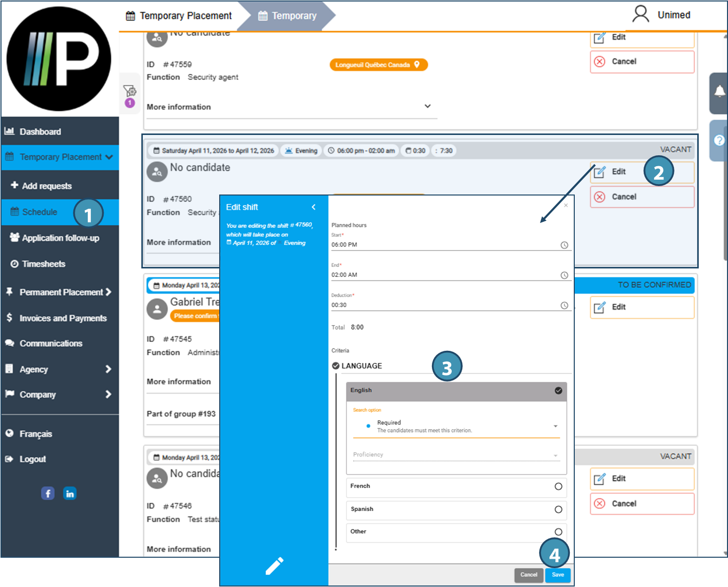
Task: Select the Spanish language option
Action: click(558, 510)
